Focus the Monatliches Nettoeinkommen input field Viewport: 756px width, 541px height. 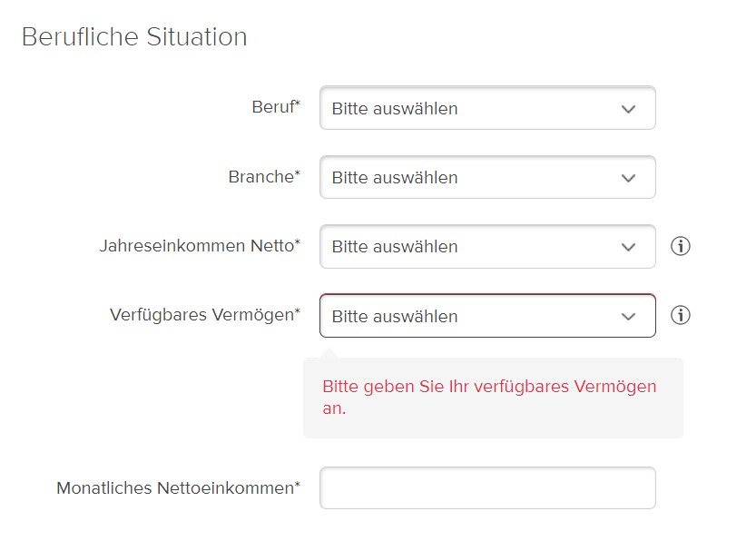(487, 487)
